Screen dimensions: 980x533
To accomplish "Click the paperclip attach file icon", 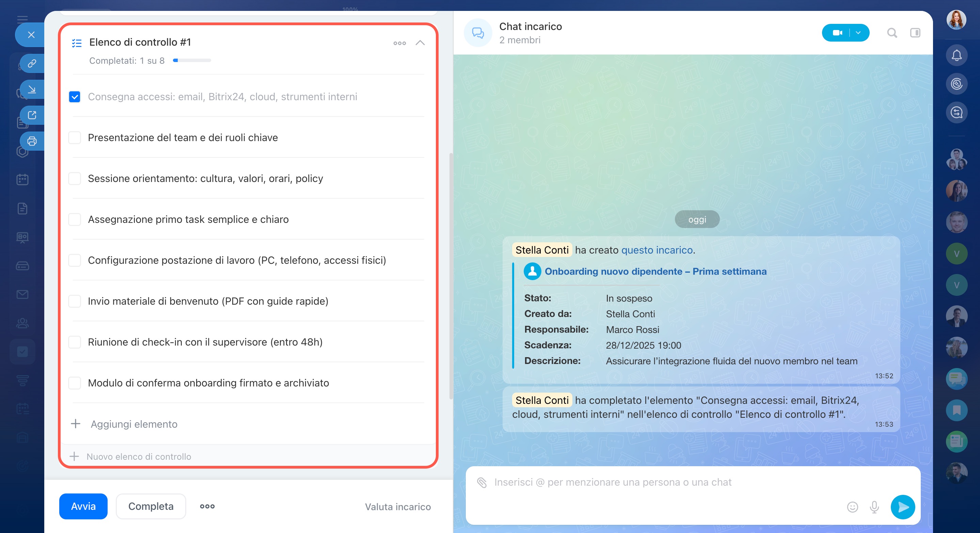I will [481, 482].
